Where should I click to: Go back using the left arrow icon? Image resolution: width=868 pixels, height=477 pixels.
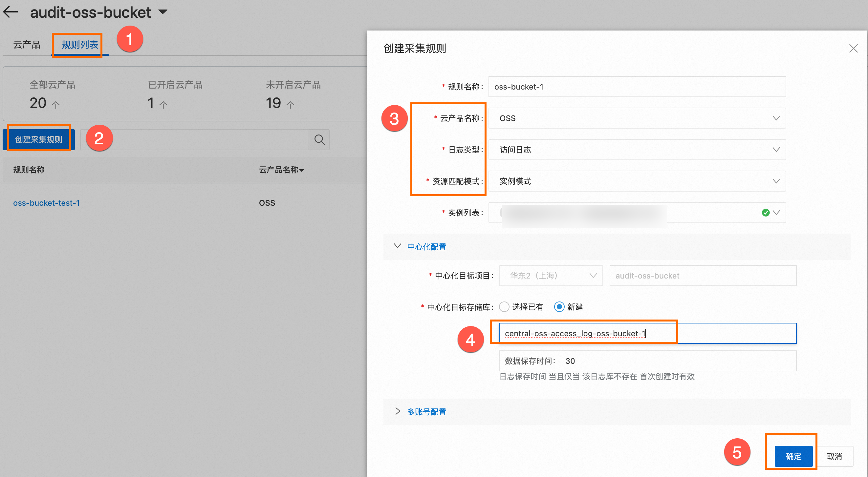(x=11, y=12)
